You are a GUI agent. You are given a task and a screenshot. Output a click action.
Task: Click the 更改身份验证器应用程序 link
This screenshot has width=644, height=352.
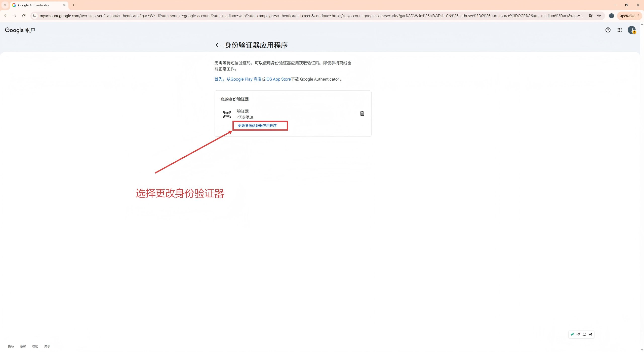click(257, 126)
